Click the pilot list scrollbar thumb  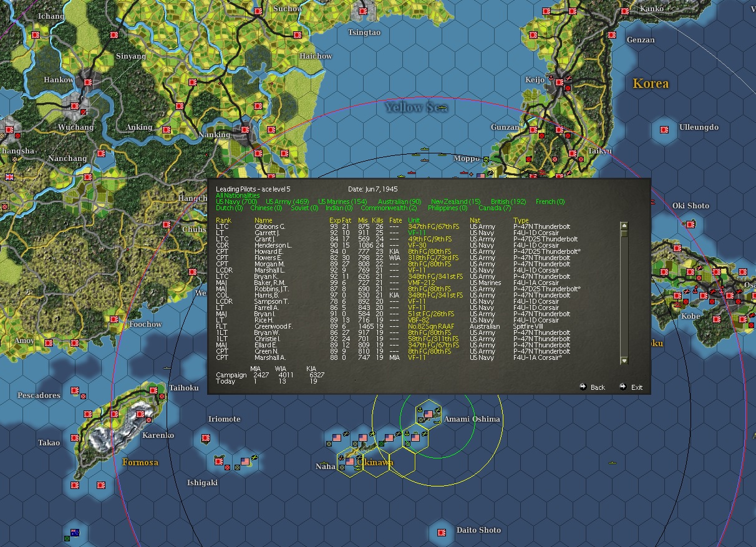[624, 233]
